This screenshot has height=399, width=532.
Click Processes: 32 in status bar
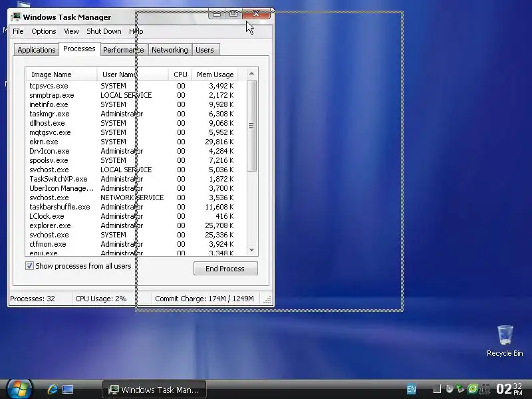click(x=33, y=299)
